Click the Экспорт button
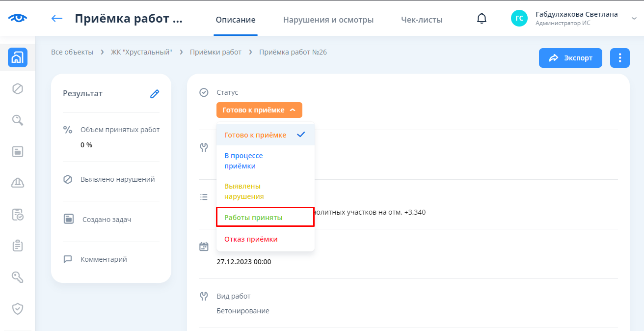The height and width of the screenshot is (331, 644). [x=570, y=58]
